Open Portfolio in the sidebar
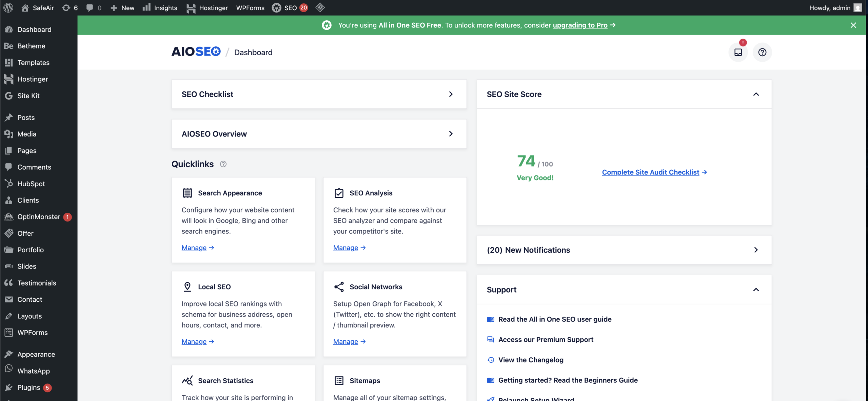The width and height of the screenshot is (868, 401). 39,250
